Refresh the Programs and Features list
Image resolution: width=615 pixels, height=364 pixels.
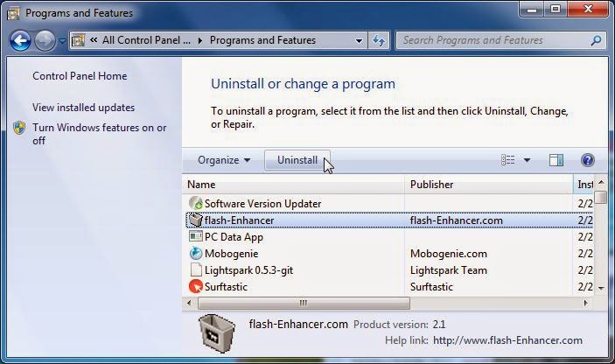tap(379, 40)
